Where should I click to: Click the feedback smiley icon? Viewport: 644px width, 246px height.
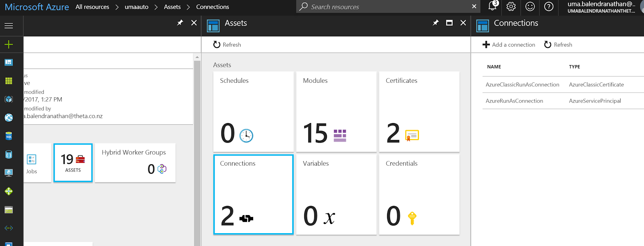530,6
